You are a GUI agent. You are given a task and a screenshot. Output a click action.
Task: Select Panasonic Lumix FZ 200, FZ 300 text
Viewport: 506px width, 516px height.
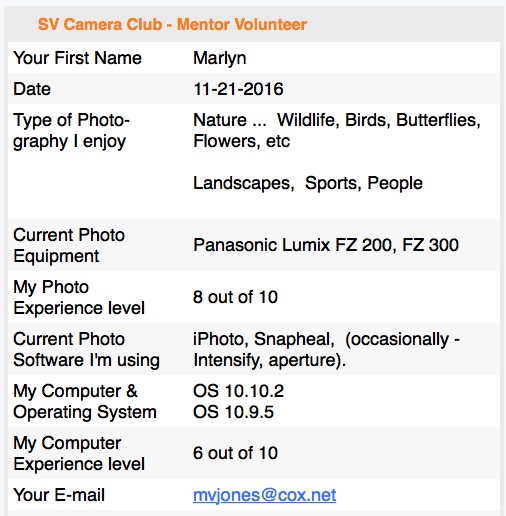point(326,245)
